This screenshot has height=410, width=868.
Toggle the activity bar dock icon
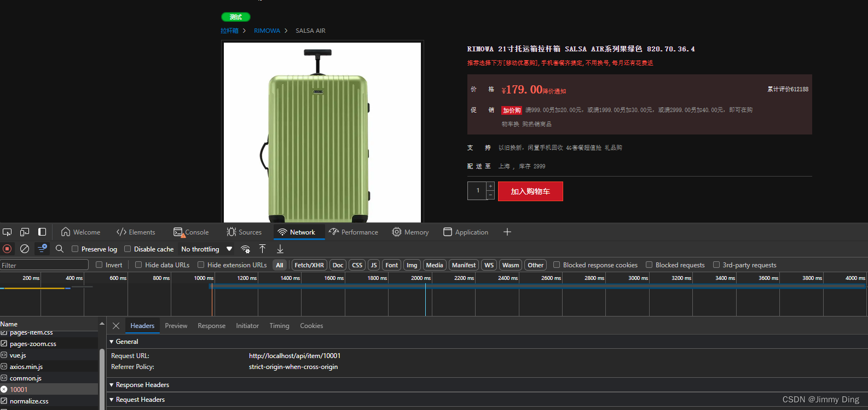point(42,232)
